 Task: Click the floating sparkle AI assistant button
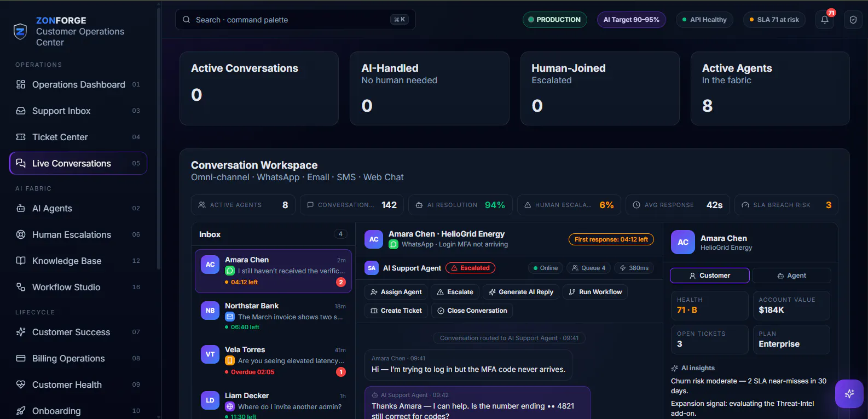(x=849, y=394)
